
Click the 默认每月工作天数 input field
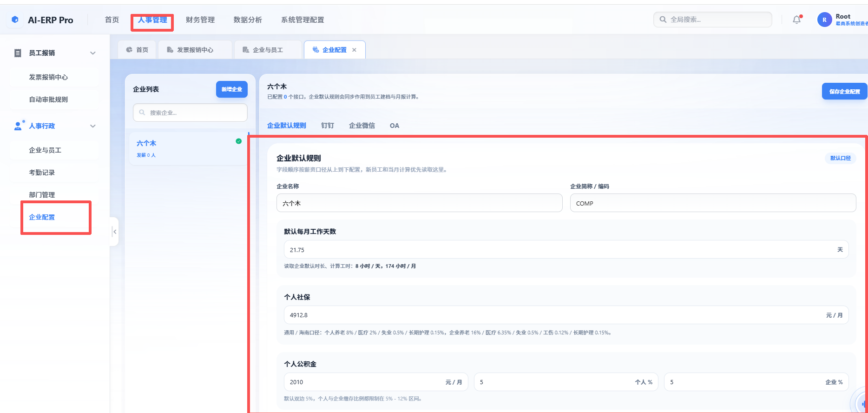coord(566,250)
